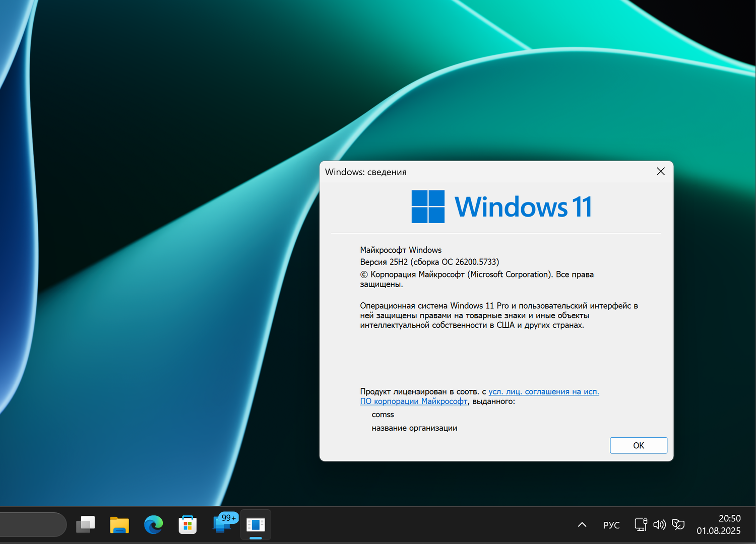Switch input language via the РУС indicator
Viewport: 756px width, 544px height.
[x=611, y=524]
